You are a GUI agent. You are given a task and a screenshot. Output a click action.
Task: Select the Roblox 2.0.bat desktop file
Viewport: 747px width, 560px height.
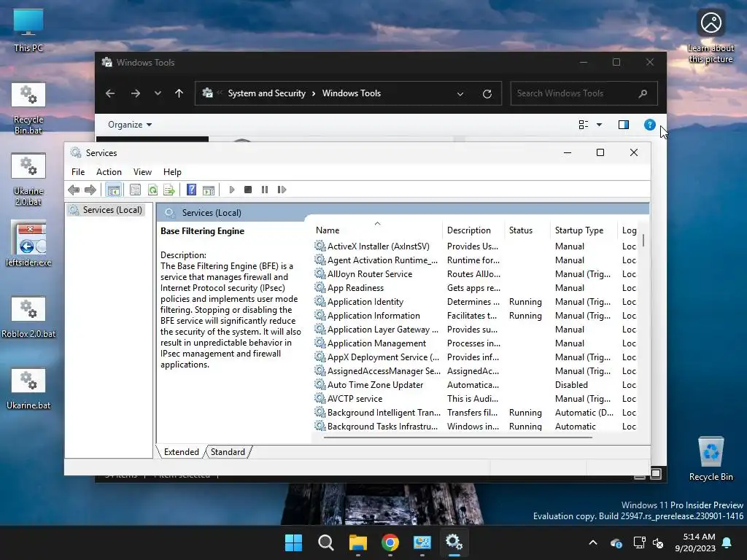tap(28, 316)
